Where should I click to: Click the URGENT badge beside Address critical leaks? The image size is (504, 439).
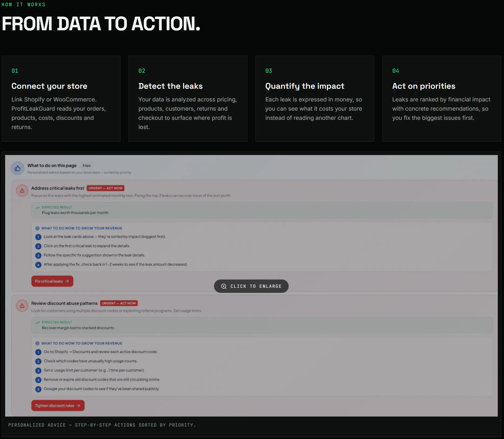(x=105, y=188)
